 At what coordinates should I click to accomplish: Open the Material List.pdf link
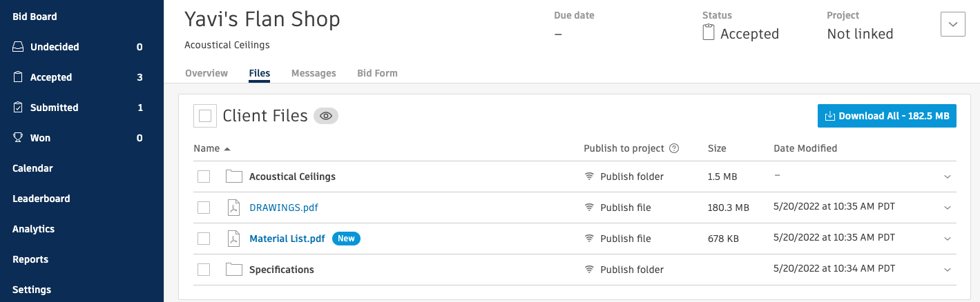[287, 239]
